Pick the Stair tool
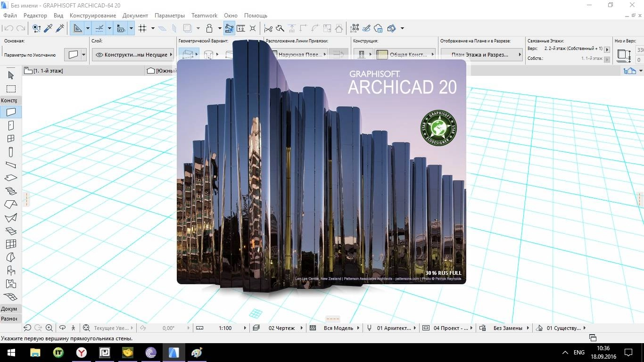 (x=11, y=191)
